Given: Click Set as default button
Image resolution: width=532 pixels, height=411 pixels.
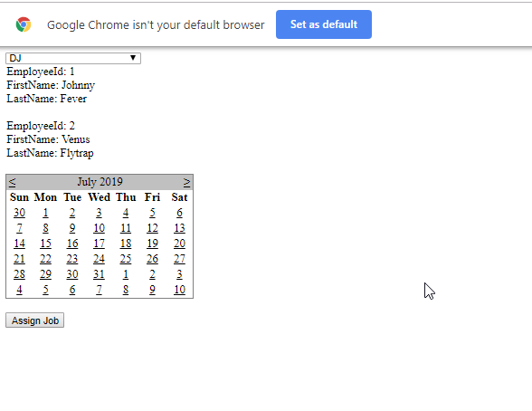Looking at the screenshot, I should [324, 24].
